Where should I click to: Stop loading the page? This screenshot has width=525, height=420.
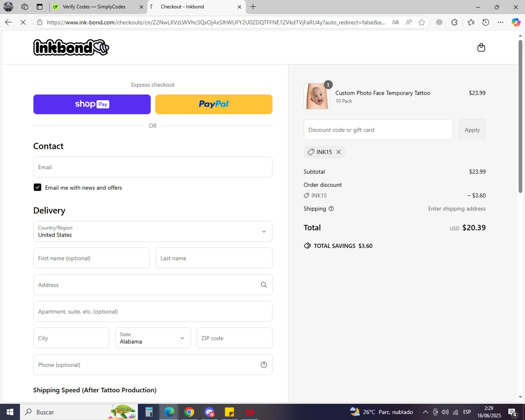[x=23, y=22]
